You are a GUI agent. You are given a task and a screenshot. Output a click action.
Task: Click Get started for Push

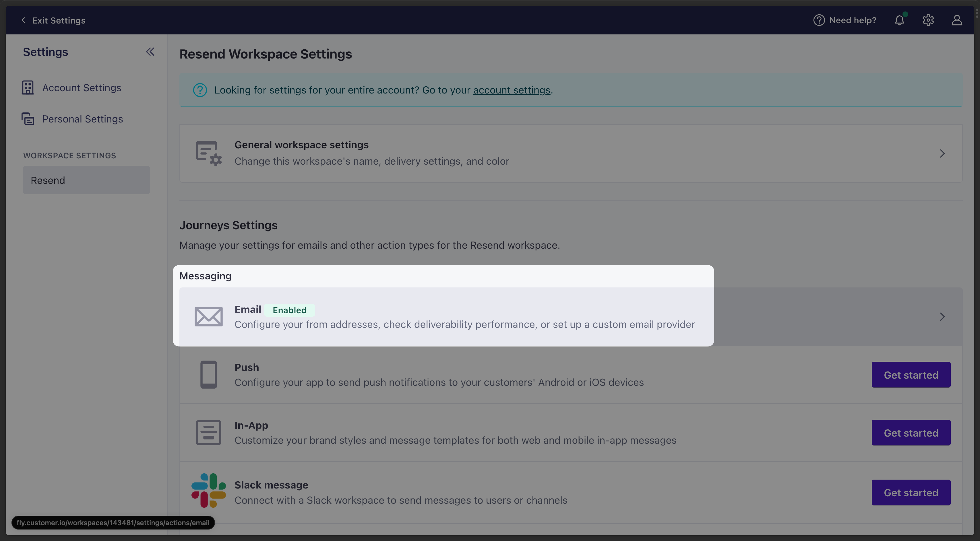(911, 375)
